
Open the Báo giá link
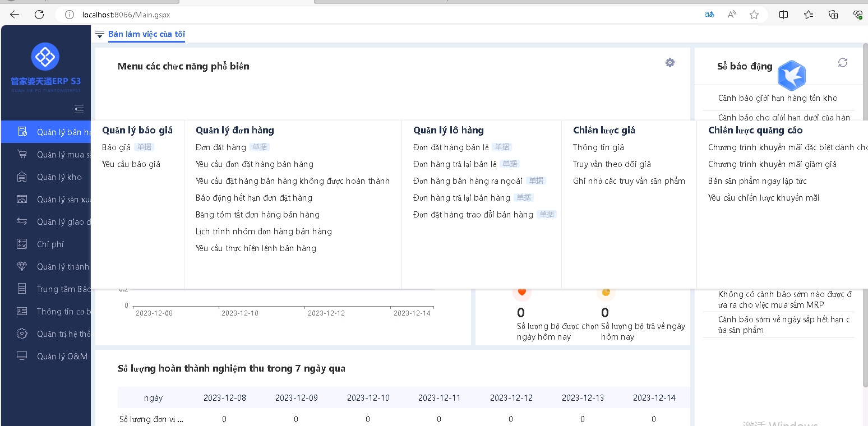pyautogui.click(x=116, y=147)
